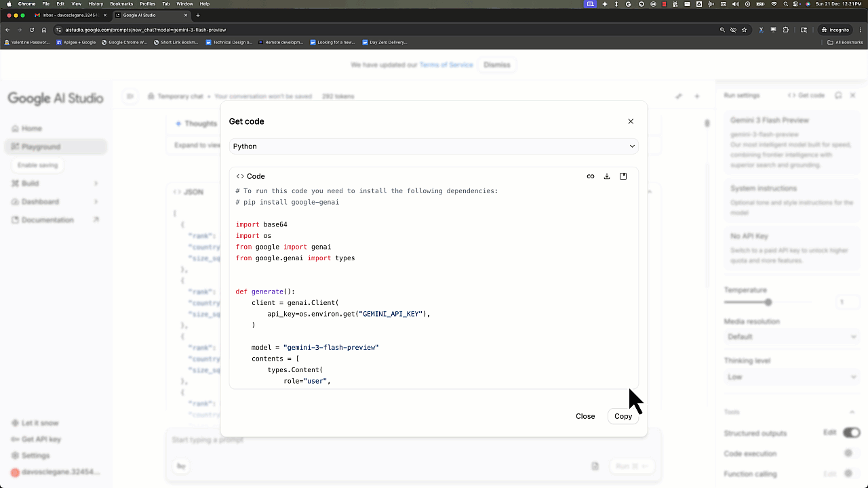
Task: Open the Python language dropdown
Action: [434, 146]
